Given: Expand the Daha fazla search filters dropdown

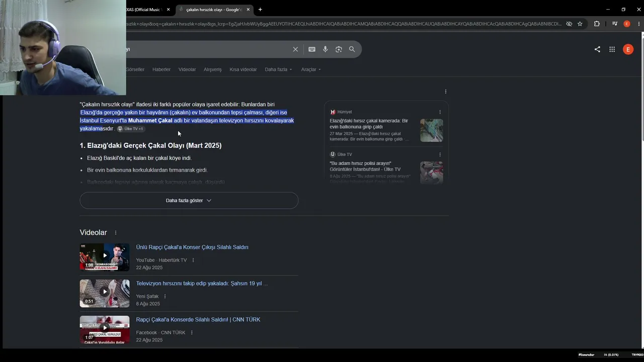Looking at the screenshot, I should point(278,69).
